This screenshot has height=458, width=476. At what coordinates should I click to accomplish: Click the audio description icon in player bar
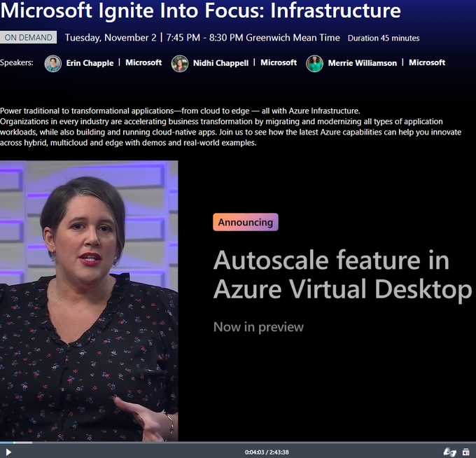(466, 452)
